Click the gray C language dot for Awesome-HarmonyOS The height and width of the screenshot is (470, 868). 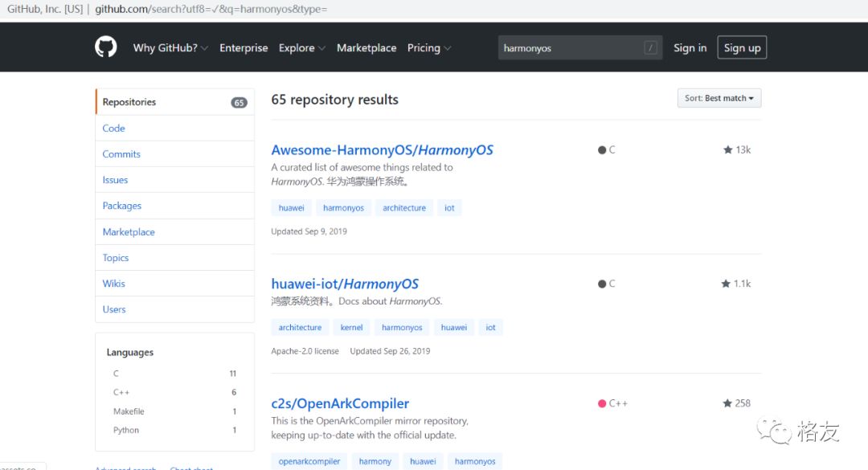point(602,150)
